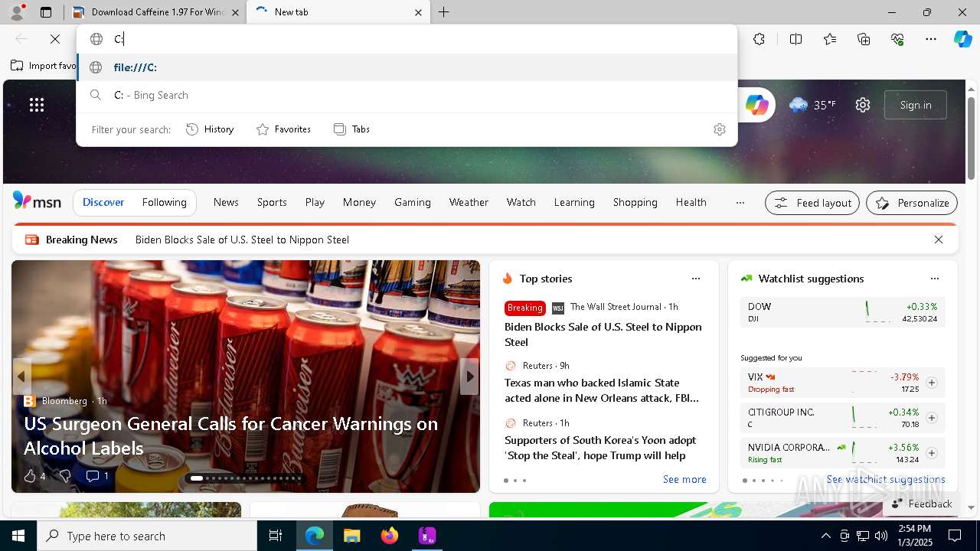Open the Shopping category

pos(635,203)
